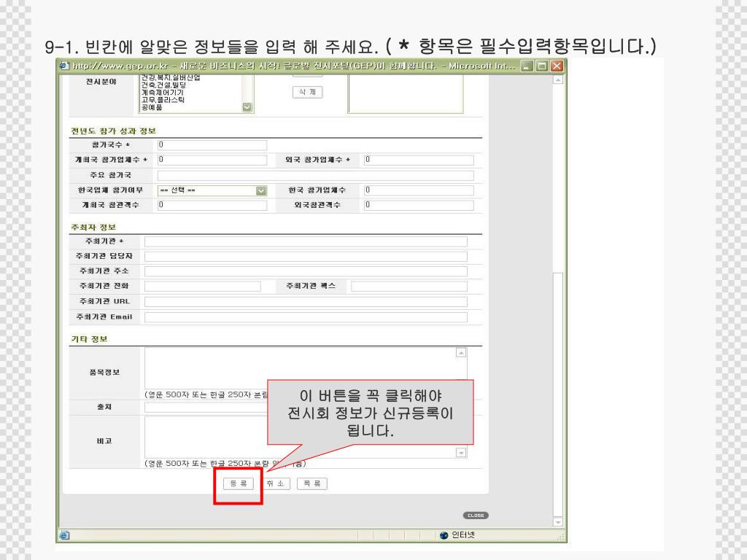This screenshot has height=560, width=747.
Task: Click the 외국참관객수 input field
Action: 419,205
